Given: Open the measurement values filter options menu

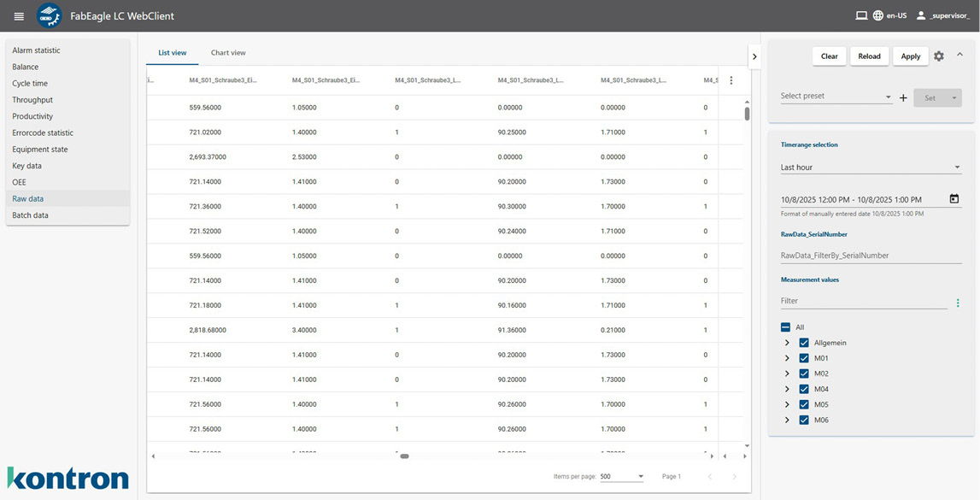Looking at the screenshot, I should pyautogui.click(x=958, y=302).
